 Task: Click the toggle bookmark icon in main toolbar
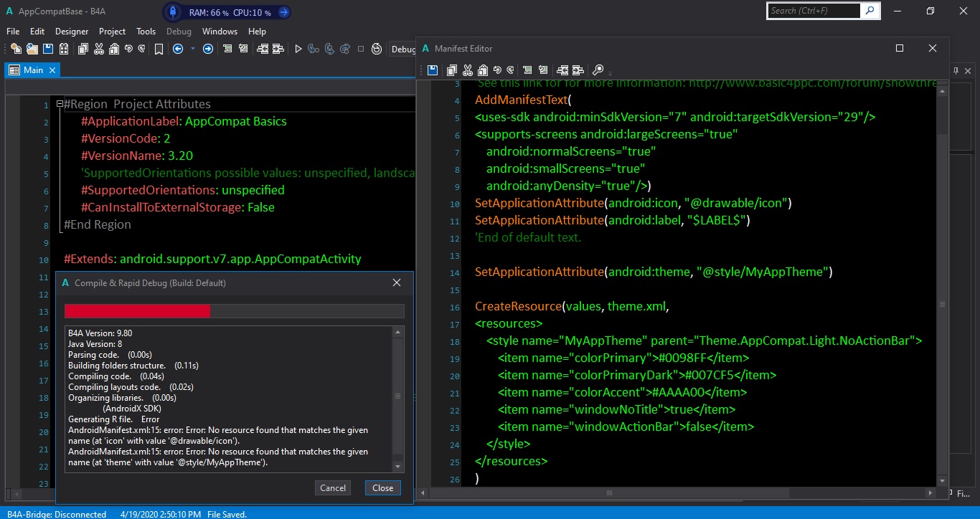[159, 49]
